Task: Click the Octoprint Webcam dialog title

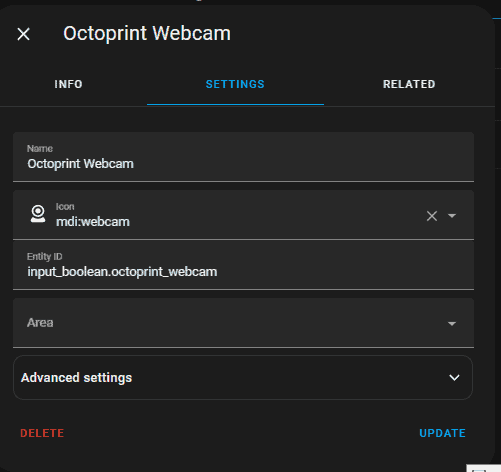Action: (x=147, y=33)
